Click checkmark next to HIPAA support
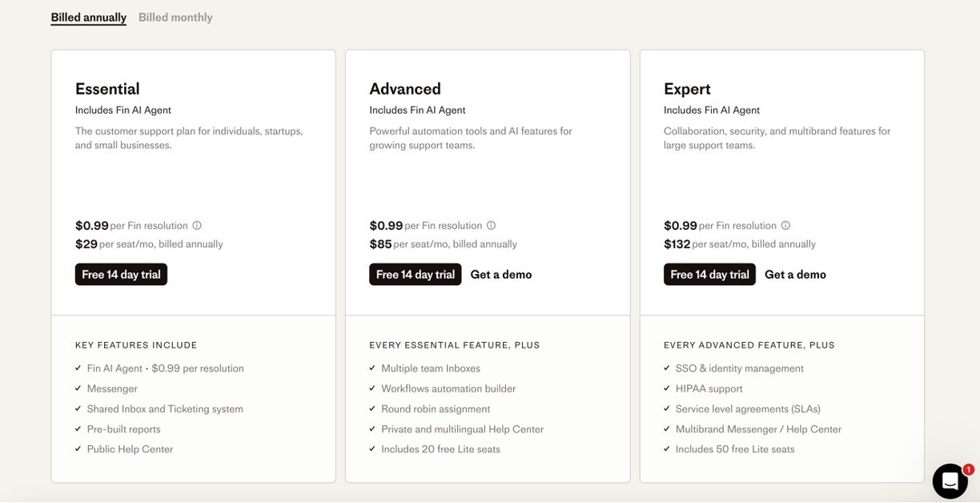The image size is (980, 503). [x=668, y=388]
